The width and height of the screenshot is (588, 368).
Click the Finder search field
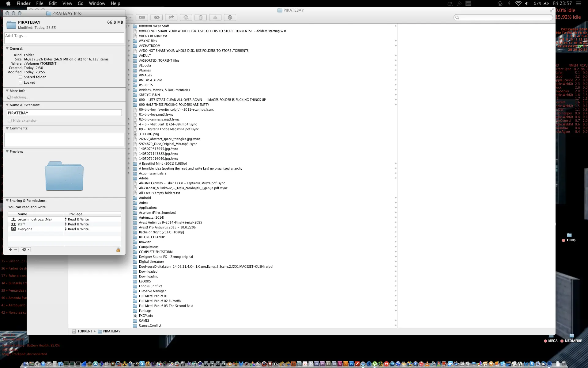pyautogui.click(x=503, y=17)
